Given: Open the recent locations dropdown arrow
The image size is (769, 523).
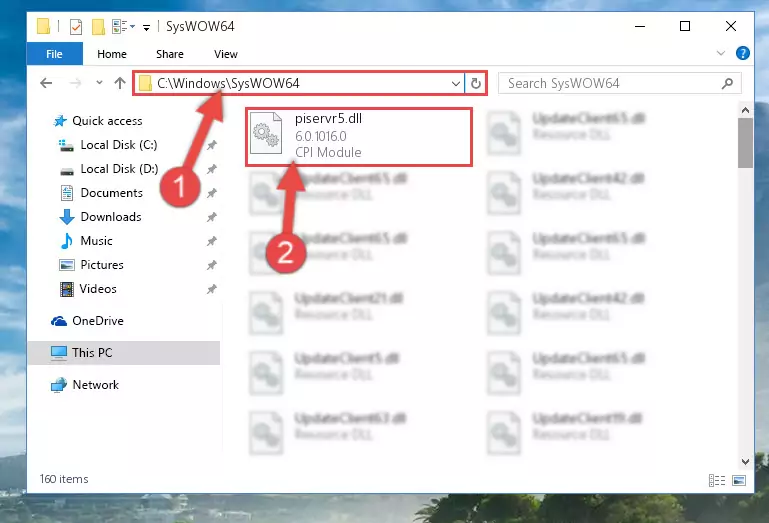Looking at the screenshot, I should coord(99,82).
